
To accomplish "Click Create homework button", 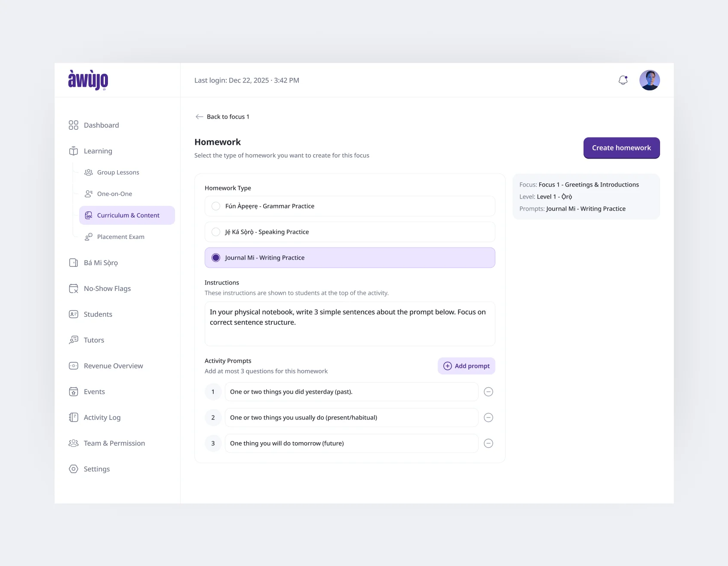I will click(621, 148).
